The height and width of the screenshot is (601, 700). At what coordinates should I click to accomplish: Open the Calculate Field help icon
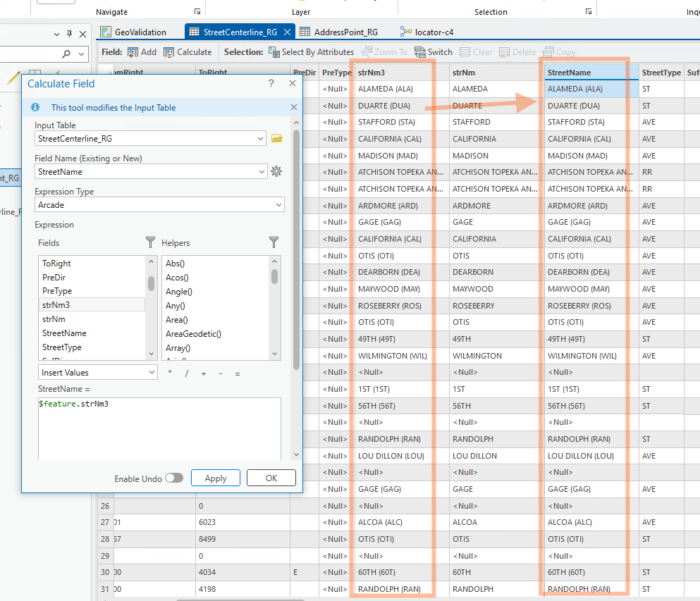click(x=271, y=83)
